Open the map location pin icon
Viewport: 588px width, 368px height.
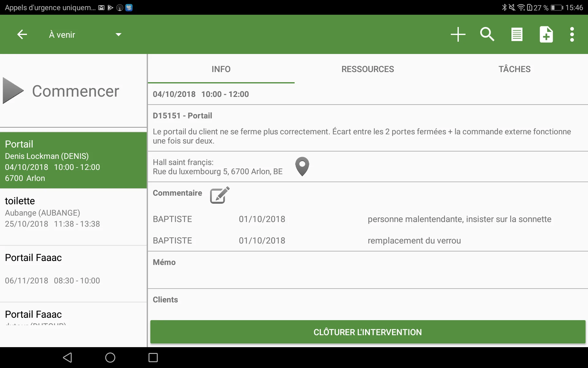pos(302,167)
